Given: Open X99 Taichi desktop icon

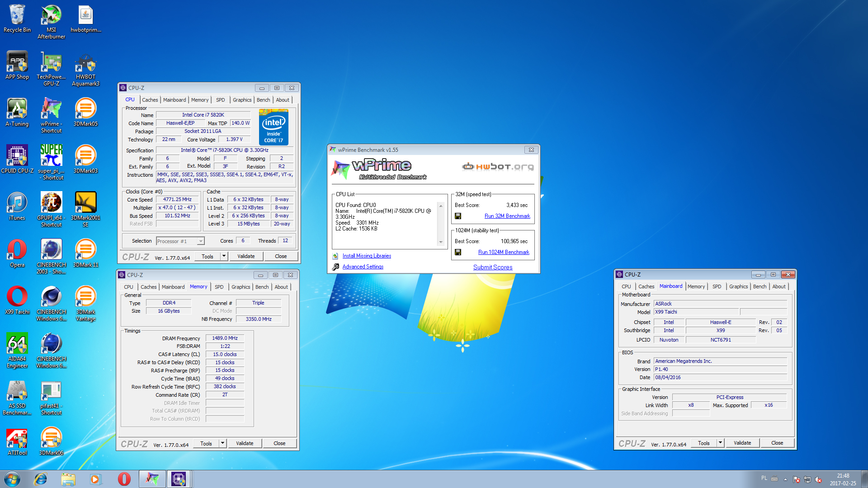Looking at the screenshot, I should [17, 300].
